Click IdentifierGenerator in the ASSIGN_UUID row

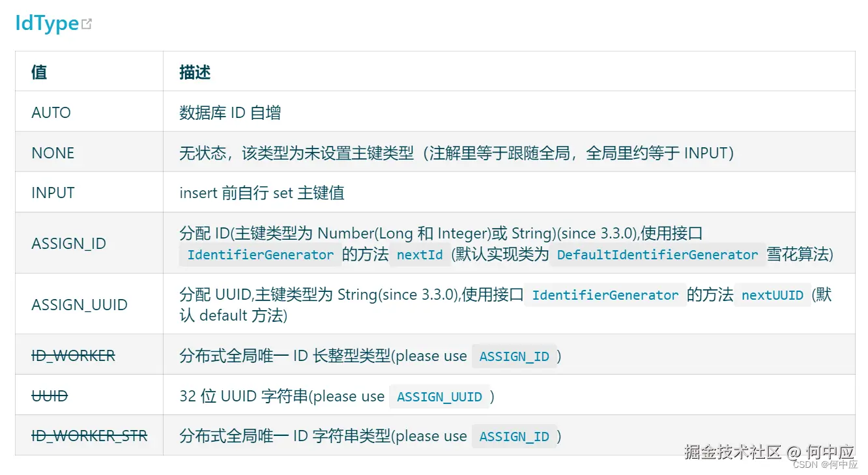[605, 295]
